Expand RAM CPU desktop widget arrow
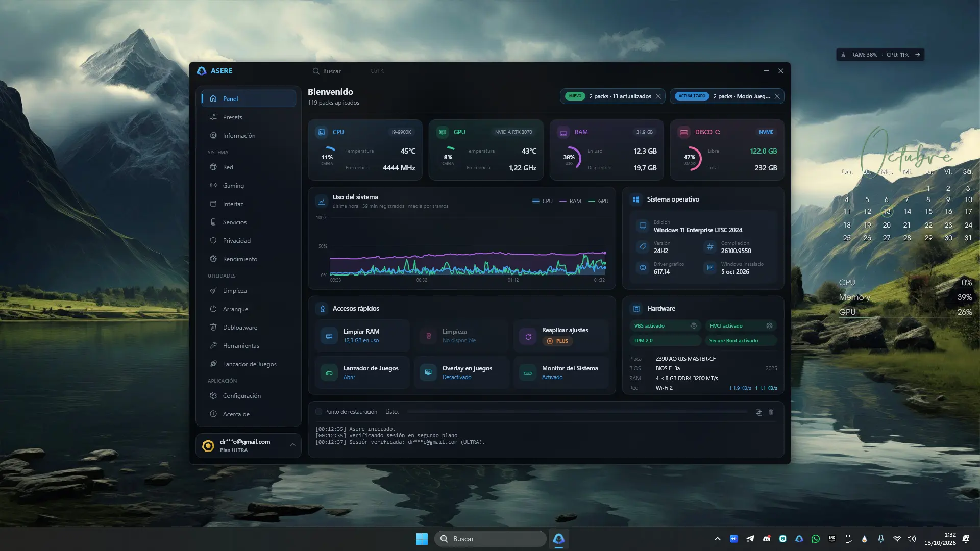The width and height of the screenshot is (980, 551). pyautogui.click(x=918, y=55)
